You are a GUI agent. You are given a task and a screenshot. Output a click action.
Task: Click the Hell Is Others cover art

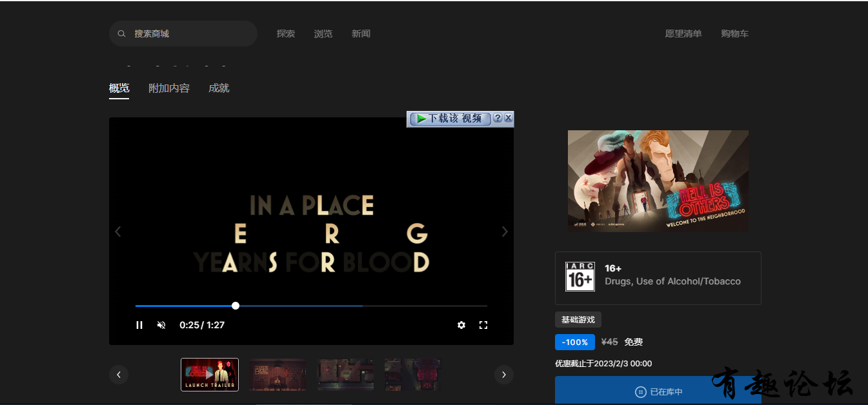coord(658,181)
